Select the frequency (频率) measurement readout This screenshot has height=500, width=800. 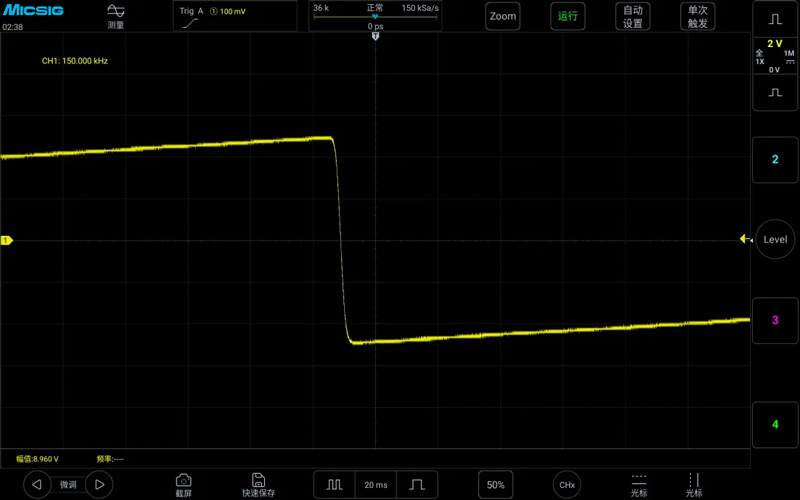pyautogui.click(x=110, y=459)
